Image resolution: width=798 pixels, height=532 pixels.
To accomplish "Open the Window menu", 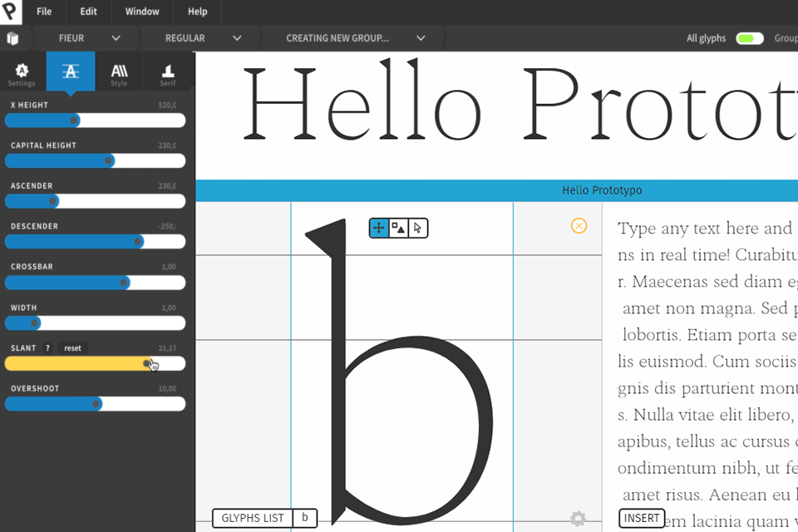I will pyautogui.click(x=142, y=11).
